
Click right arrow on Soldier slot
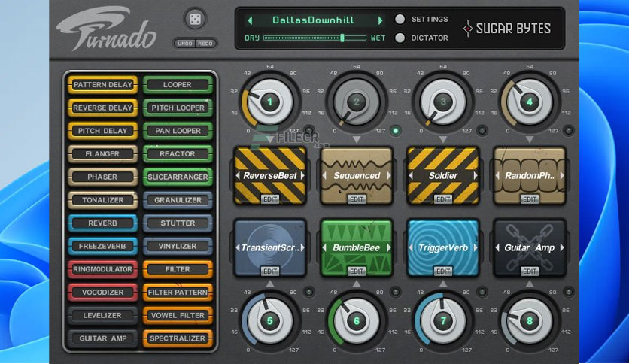(476, 175)
